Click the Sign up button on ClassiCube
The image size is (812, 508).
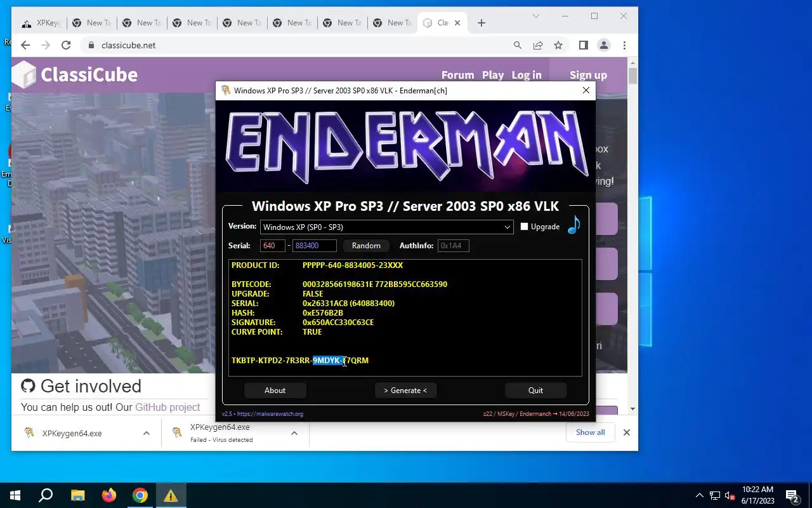588,75
